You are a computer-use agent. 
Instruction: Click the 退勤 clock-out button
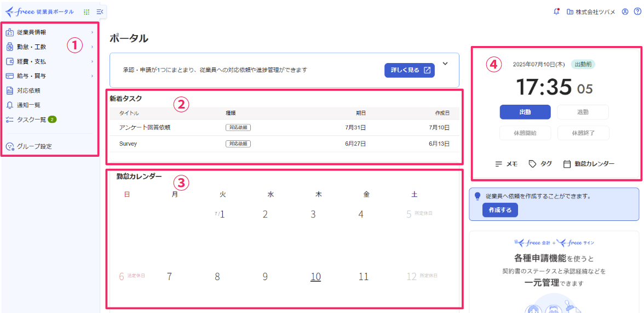(x=583, y=112)
